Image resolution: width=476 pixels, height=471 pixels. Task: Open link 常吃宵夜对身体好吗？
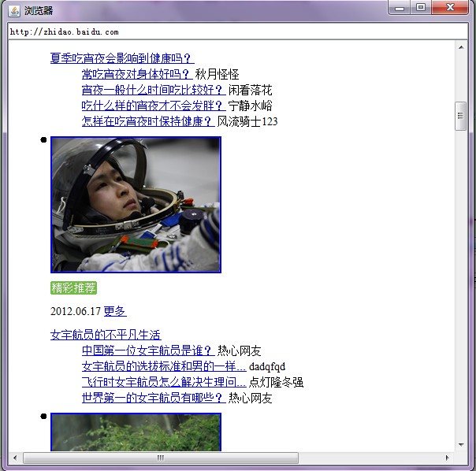[137, 74]
